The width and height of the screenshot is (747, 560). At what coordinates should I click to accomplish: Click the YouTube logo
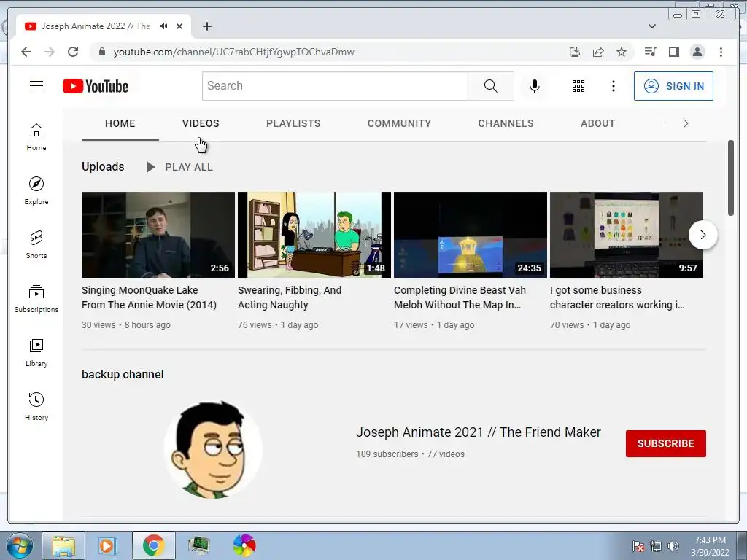pyautogui.click(x=96, y=86)
